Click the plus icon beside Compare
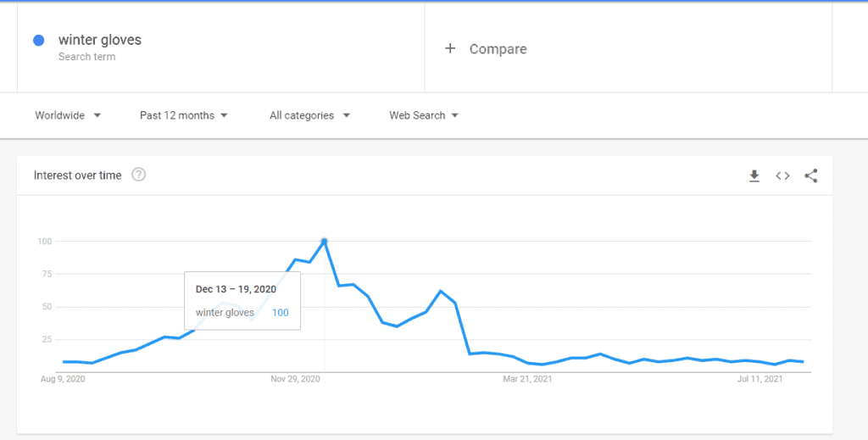This screenshot has height=440, width=868. click(450, 48)
